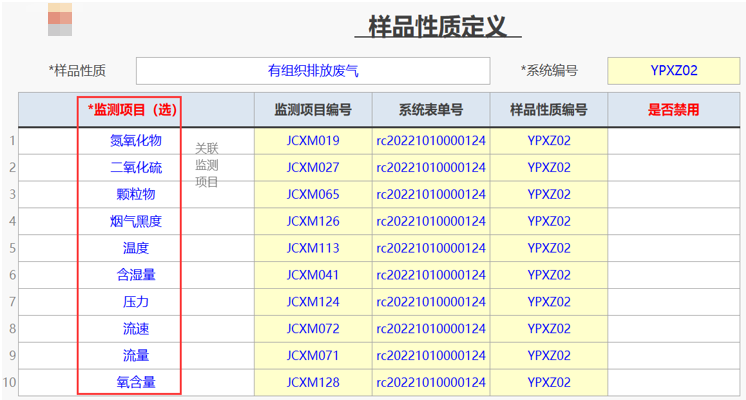The width and height of the screenshot is (746, 400).
Task: Click the 样品性质 input field
Action: pos(313,71)
